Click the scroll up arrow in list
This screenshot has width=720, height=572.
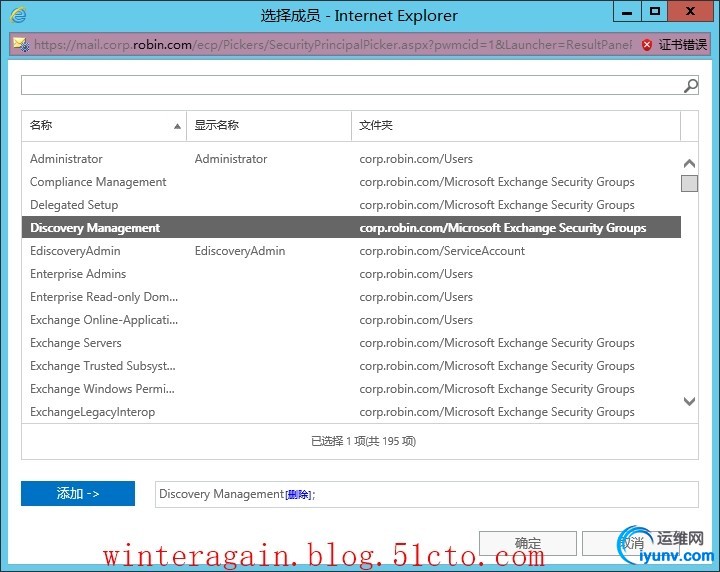coord(689,163)
